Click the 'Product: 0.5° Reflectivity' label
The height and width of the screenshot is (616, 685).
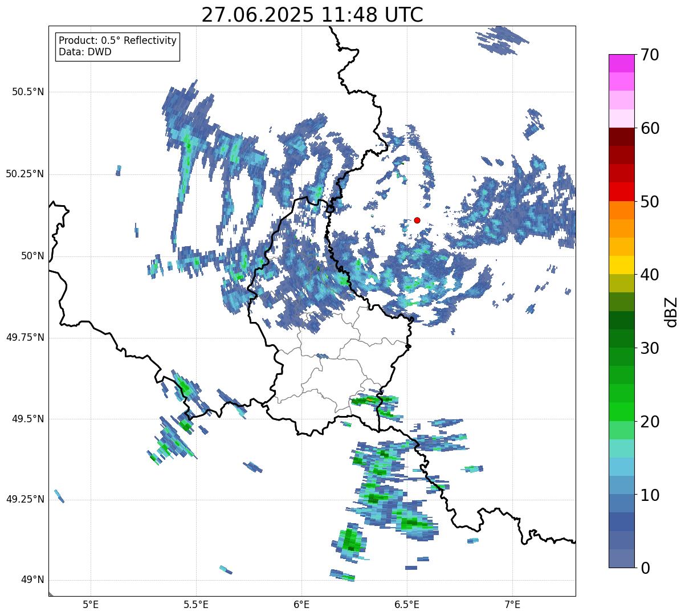tap(118, 41)
